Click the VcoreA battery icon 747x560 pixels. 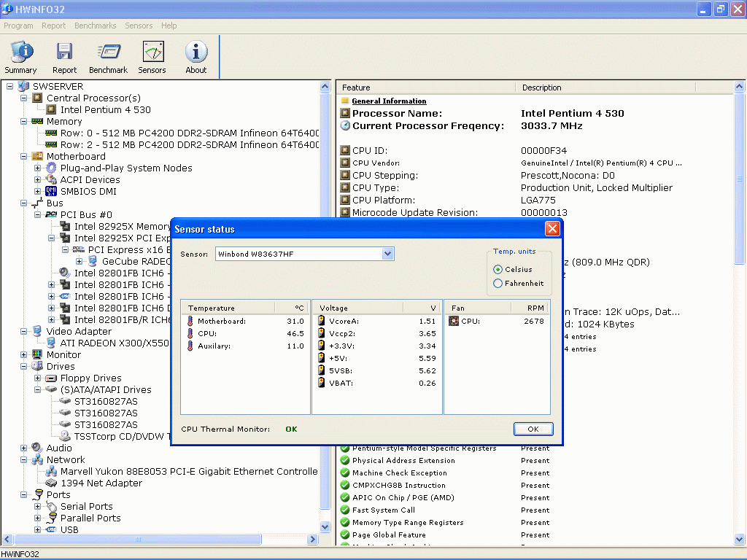(x=322, y=321)
